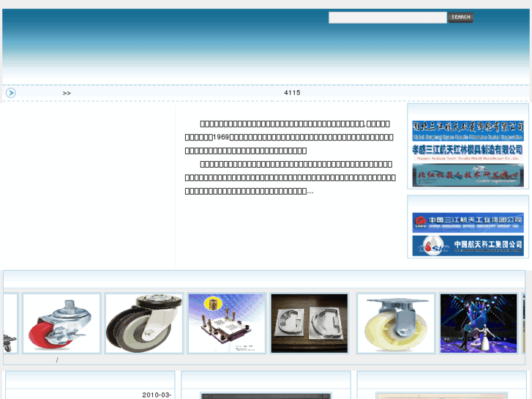
Task: Click the blue circular arrow icon
Action: tap(11, 93)
